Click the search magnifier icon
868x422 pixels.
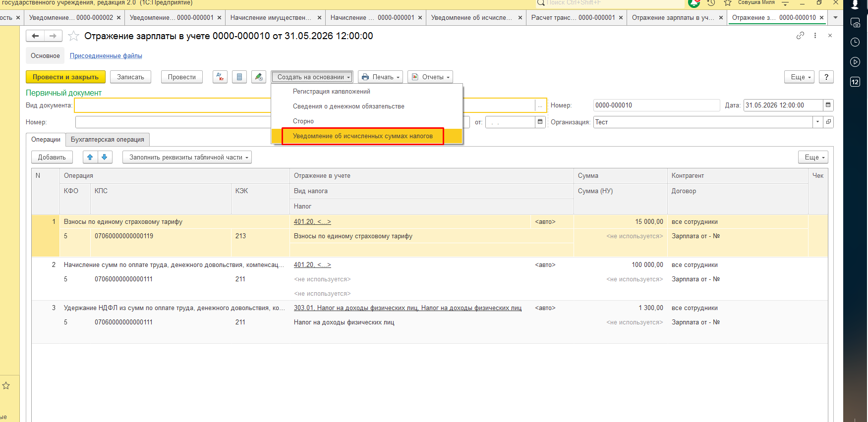541,3
